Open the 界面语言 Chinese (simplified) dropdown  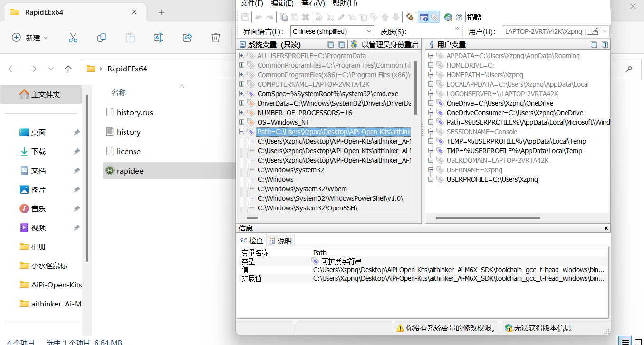pyautogui.click(x=332, y=31)
